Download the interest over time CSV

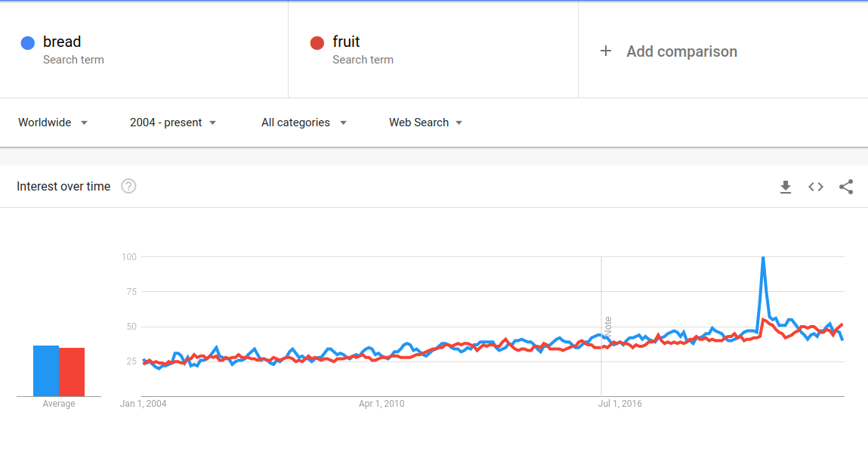(x=786, y=187)
